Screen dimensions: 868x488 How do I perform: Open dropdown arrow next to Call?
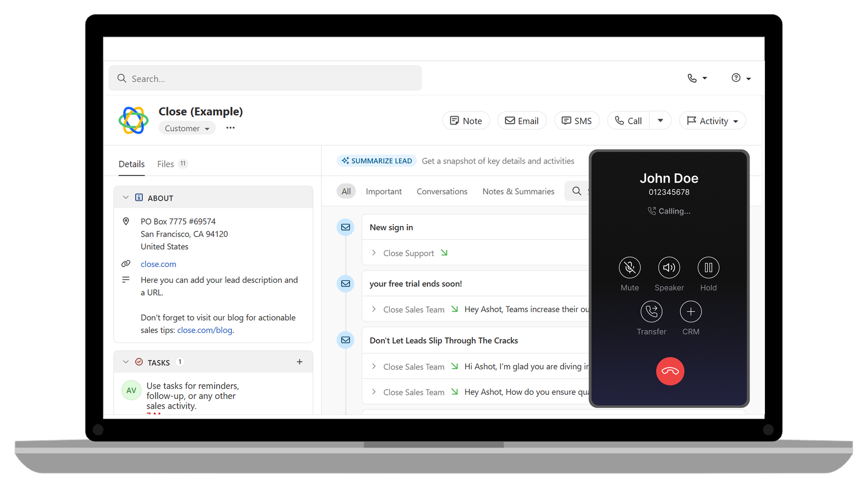(x=660, y=121)
